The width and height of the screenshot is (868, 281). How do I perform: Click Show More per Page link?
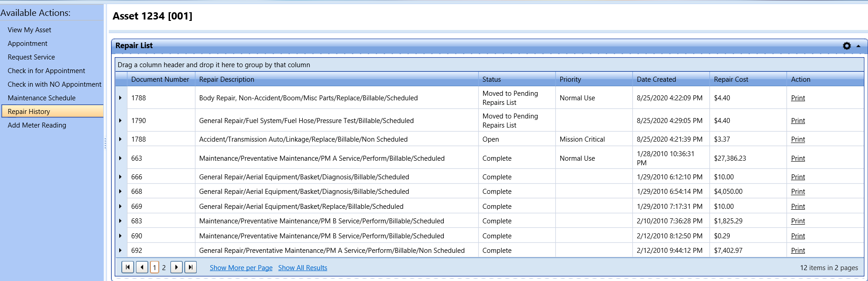241,268
